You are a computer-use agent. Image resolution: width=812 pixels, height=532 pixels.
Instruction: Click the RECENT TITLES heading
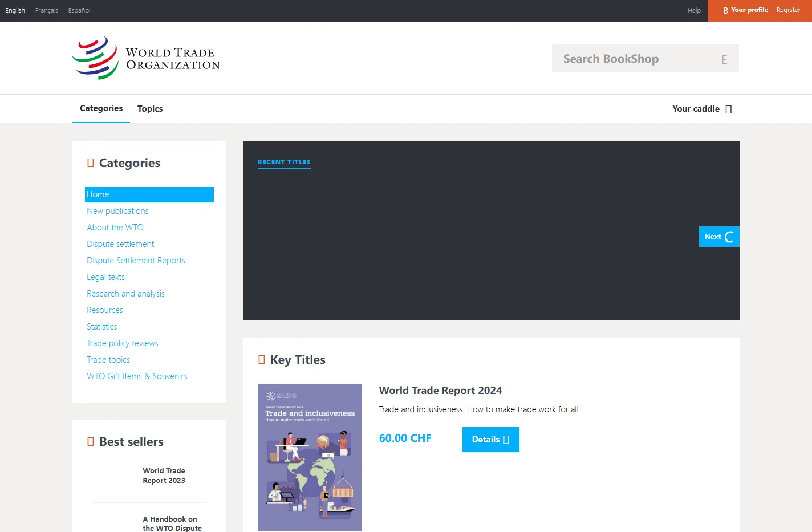click(x=284, y=162)
